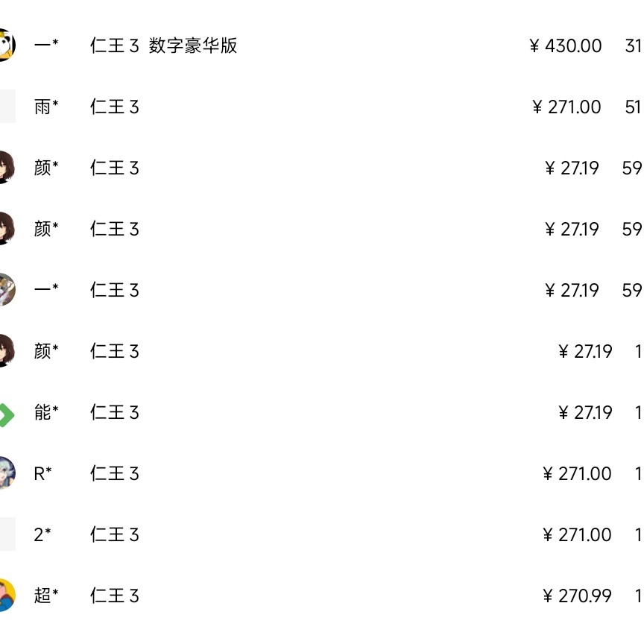Click the ¥271.00 price on 雨*'s row

(566, 107)
